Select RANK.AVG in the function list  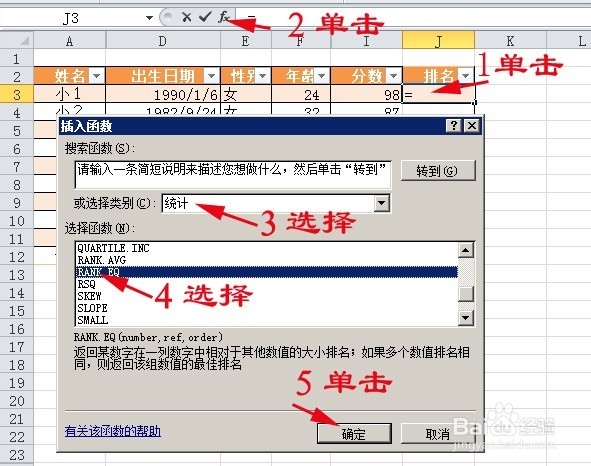coord(267,260)
